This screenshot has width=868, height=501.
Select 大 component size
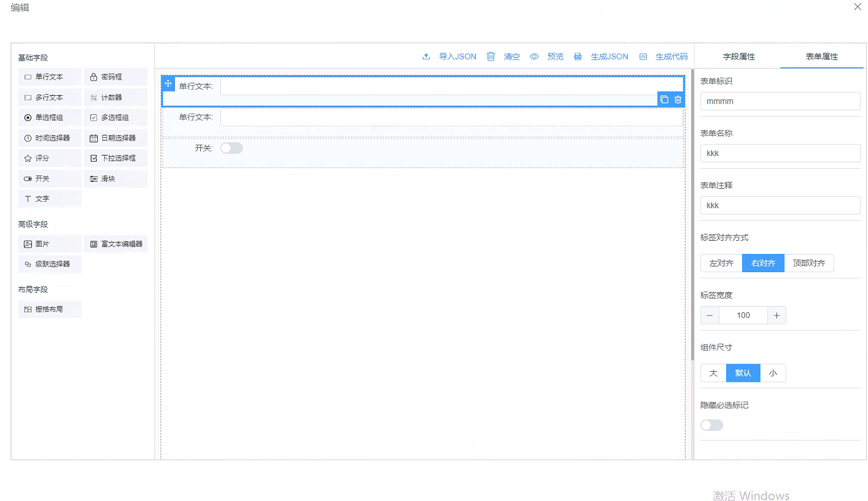[x=713, y=373]
